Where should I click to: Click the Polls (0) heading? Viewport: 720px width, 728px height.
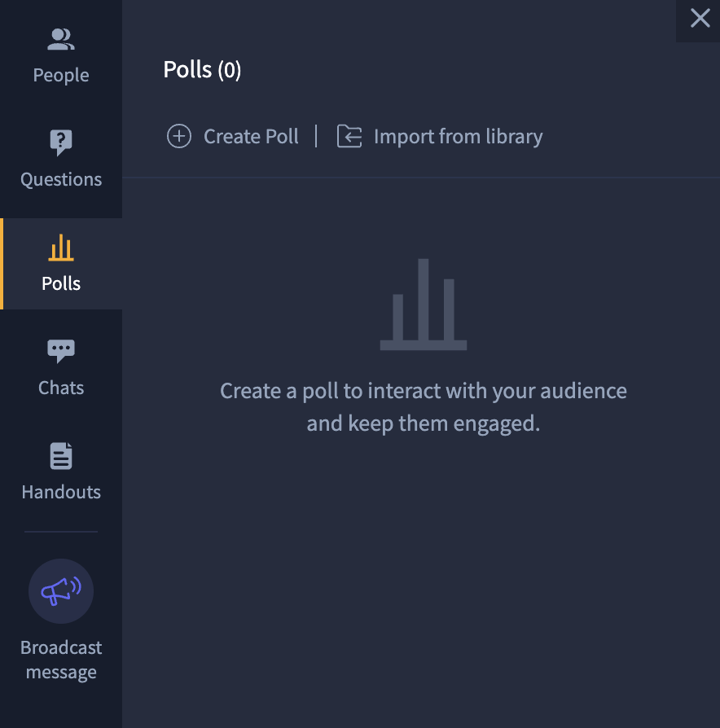click(202, 70)
